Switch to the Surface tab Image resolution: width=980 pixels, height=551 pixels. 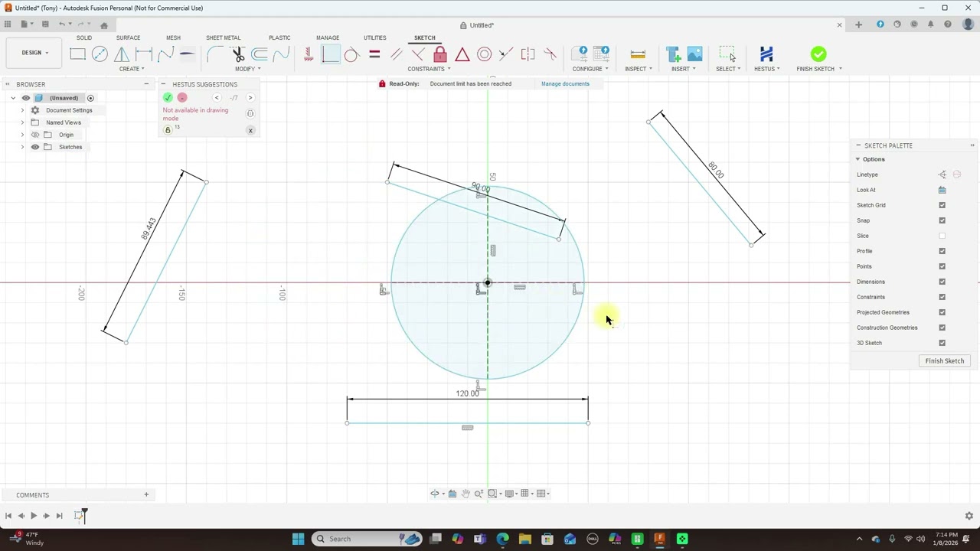pyautogui.click(x=128, y=37)
